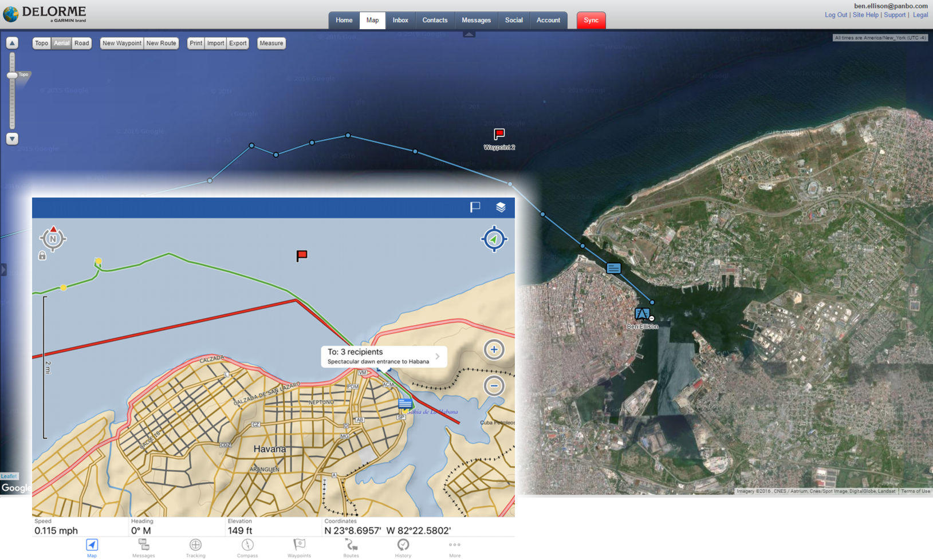The width and height of the screenshot is (933, 560).
Task: Select the 149 ft elevation value
Action: [x=240, y=531]
